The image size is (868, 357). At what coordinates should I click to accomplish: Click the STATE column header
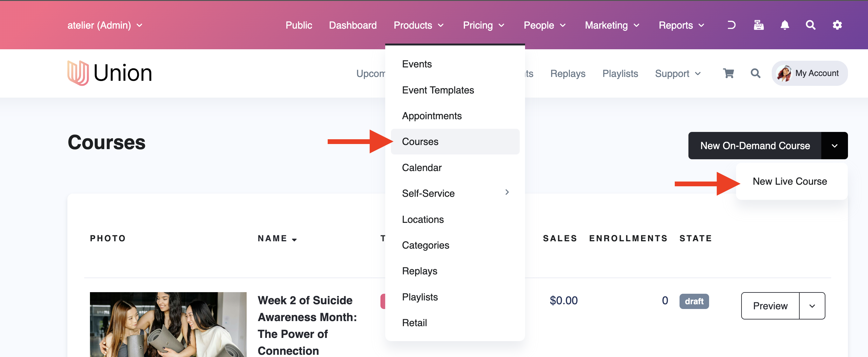click(x=695, y=238)
